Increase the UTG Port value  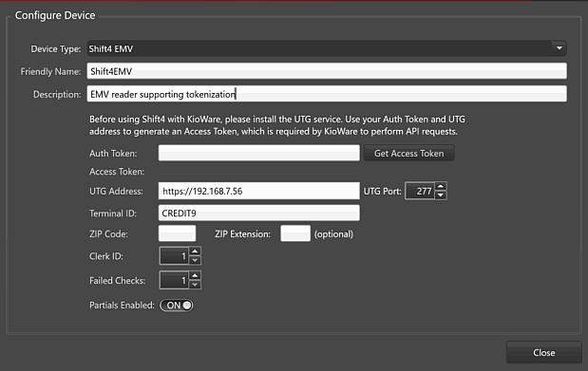tap(441, 187)
